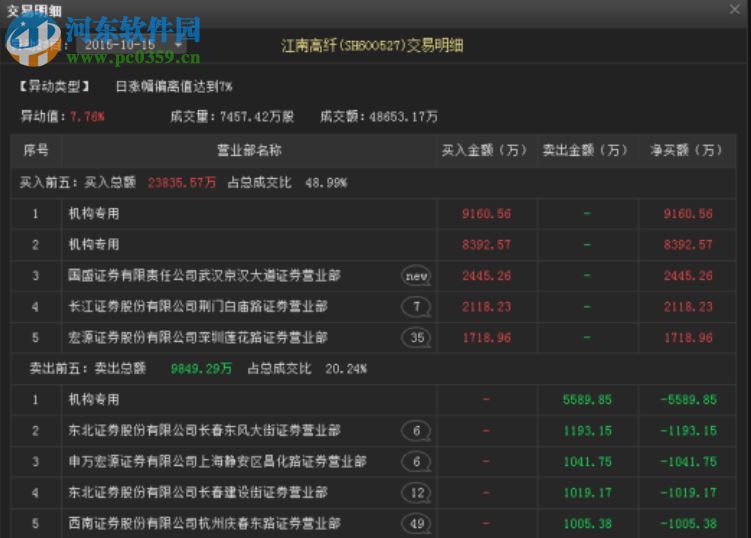Select 国盛证券有限责任公司武汉京汉大道证券营业部
Viewport: 751px width, 538px height.
[204, 275]
